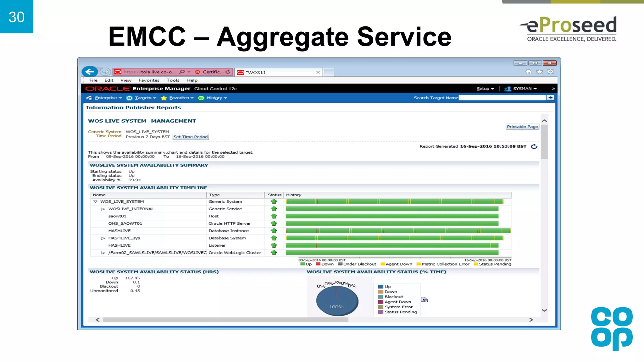Click the Search Target Name input field
Viewport: 644px width, 362px height.
[502, 98]
